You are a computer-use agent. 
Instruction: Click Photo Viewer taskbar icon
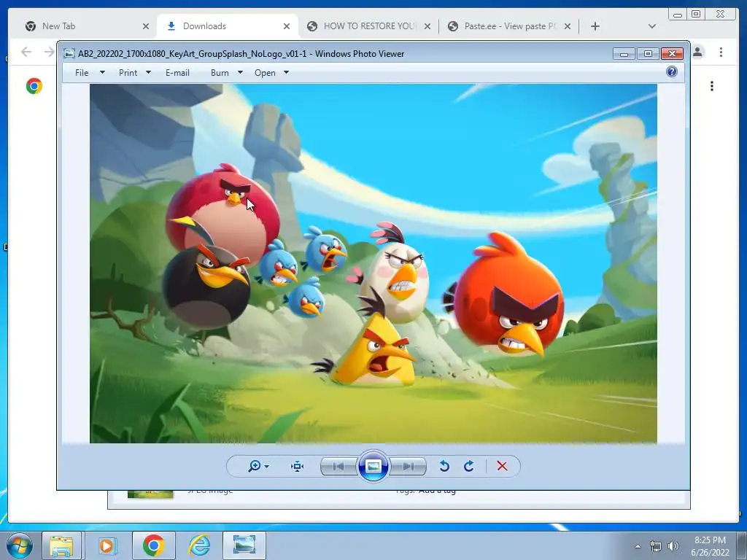[244, 545]
